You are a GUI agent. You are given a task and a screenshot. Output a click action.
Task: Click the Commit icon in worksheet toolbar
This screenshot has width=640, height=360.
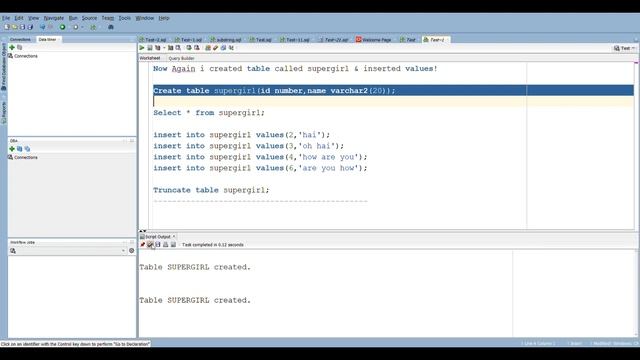(x=189, y=48)
